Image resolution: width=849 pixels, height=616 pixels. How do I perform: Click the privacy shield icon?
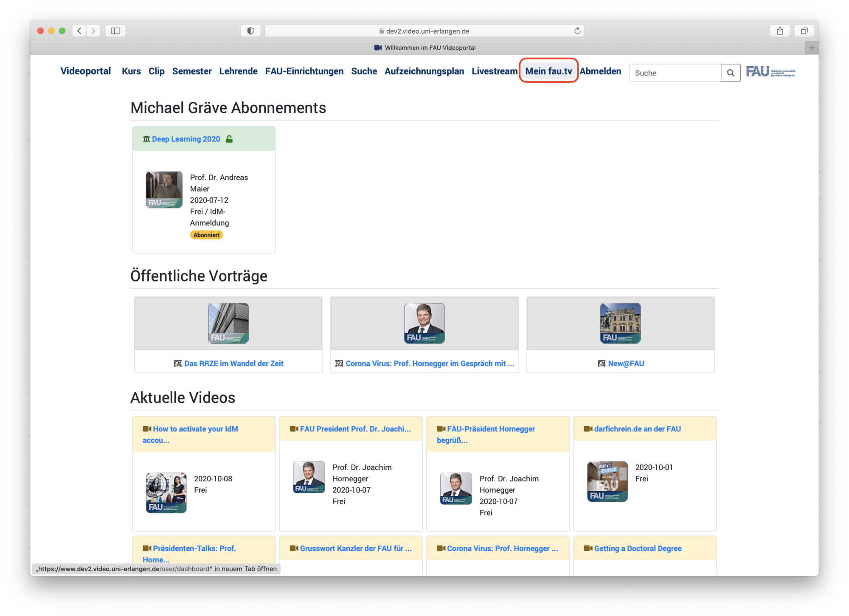coord(250,31)
